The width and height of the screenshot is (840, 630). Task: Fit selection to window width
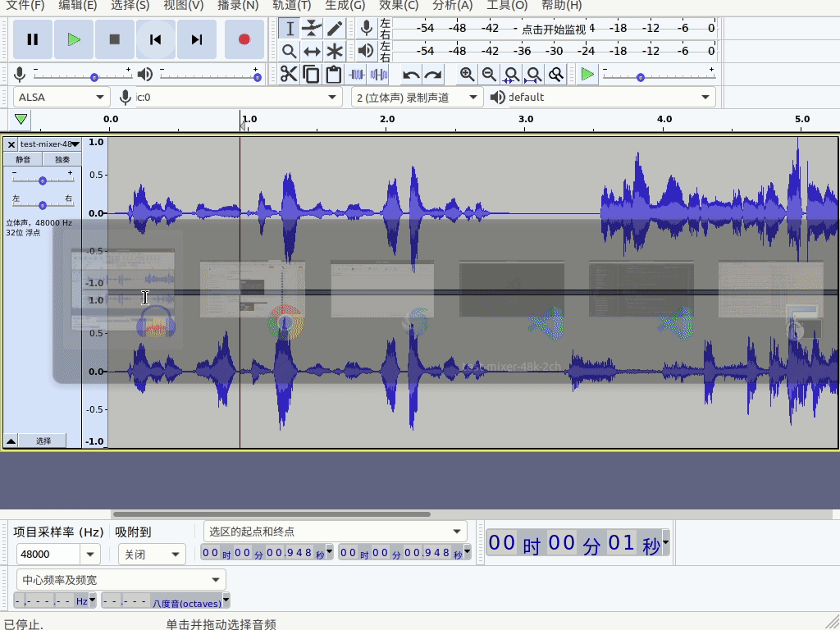tap(512, 74)
